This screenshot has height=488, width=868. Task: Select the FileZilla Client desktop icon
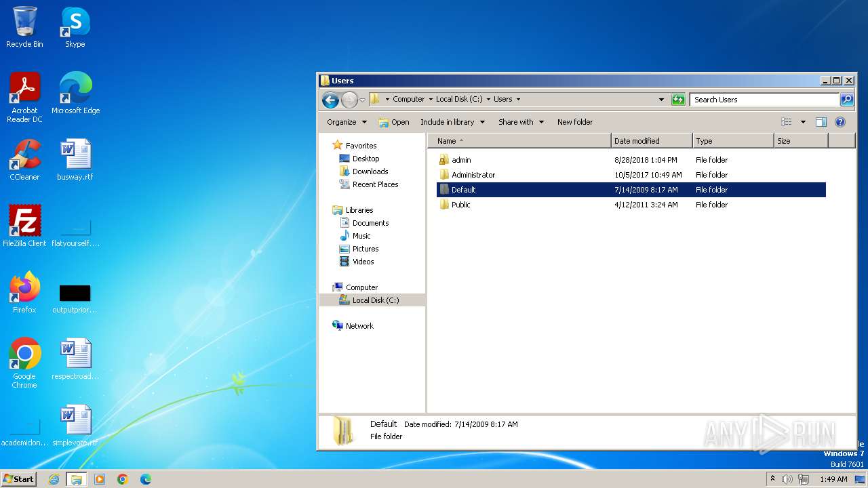24,226
